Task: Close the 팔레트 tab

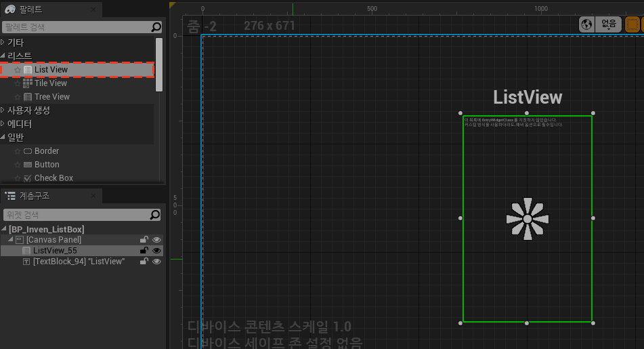Action: tap(93, 9)
